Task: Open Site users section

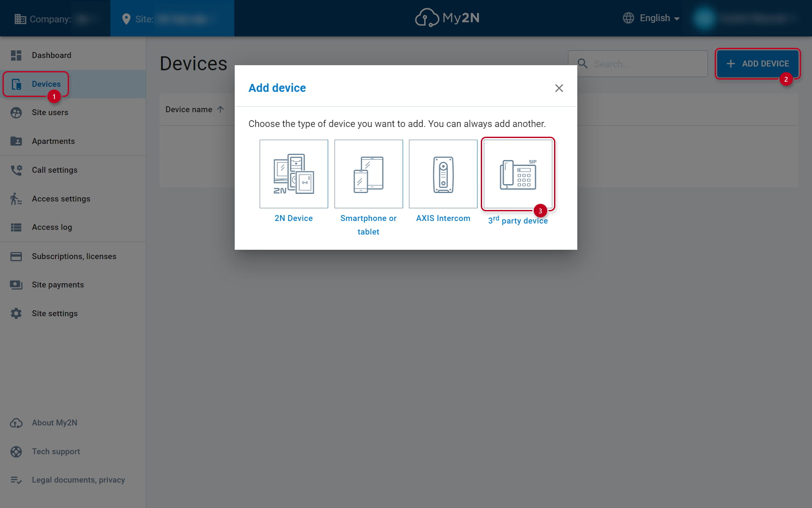Action: pos(73,112)
